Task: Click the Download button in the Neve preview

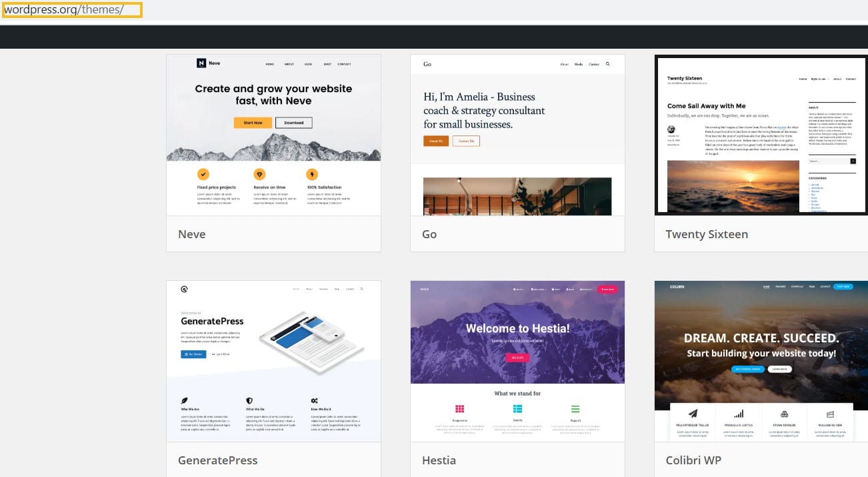Action: coord(293,123)
